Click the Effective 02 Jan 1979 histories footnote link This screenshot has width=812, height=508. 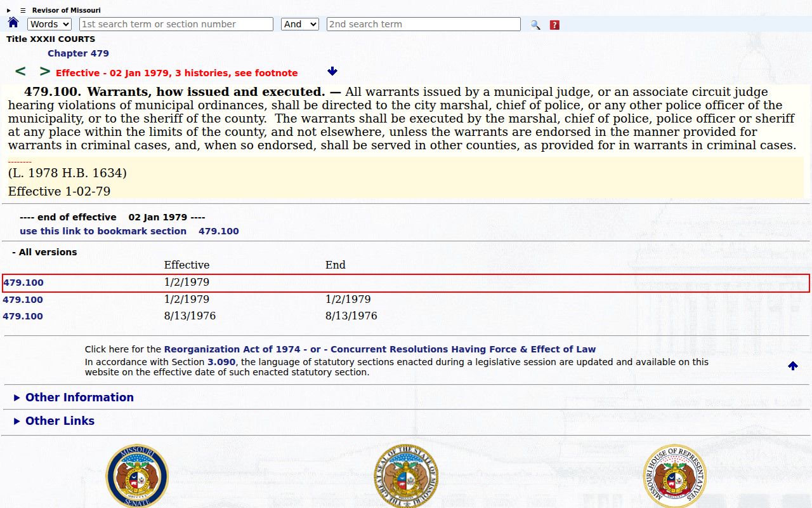point(177,73)
